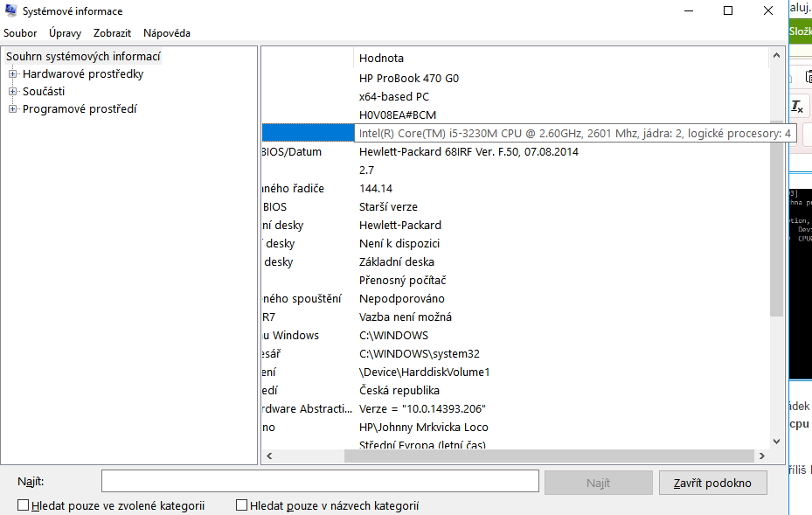
Task: Toggle Hledat pouze ve zvolené kategorii checkbox
Action: 24,505
